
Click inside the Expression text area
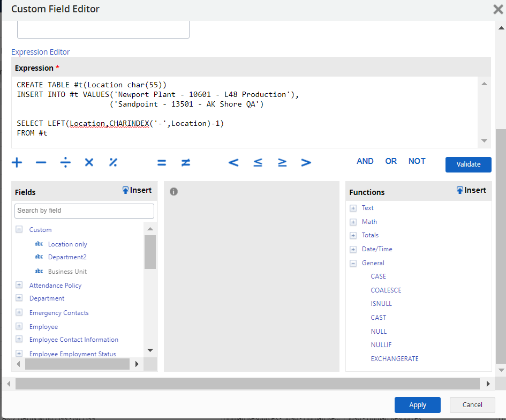(x=244, y=112)
